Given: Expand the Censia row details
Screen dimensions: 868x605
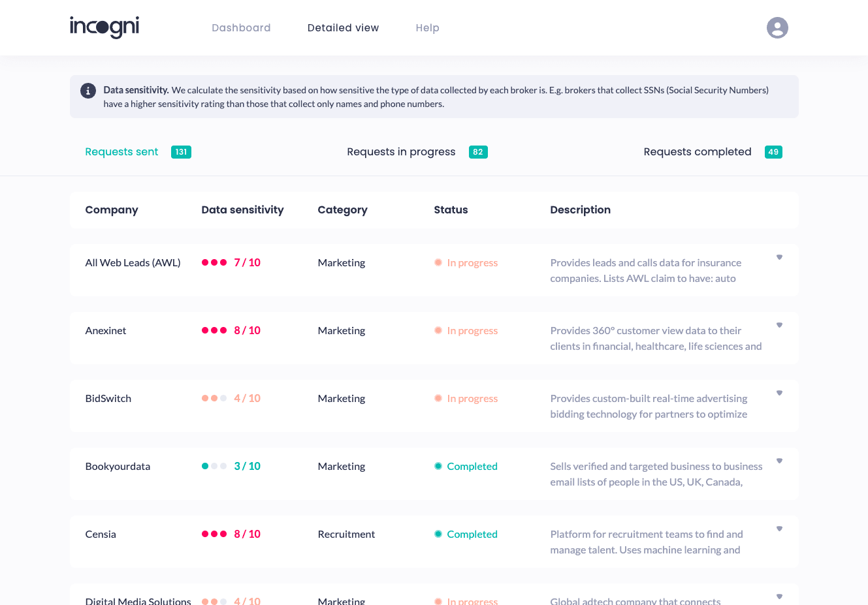Looking at the screenshot, I should (779, 529).
